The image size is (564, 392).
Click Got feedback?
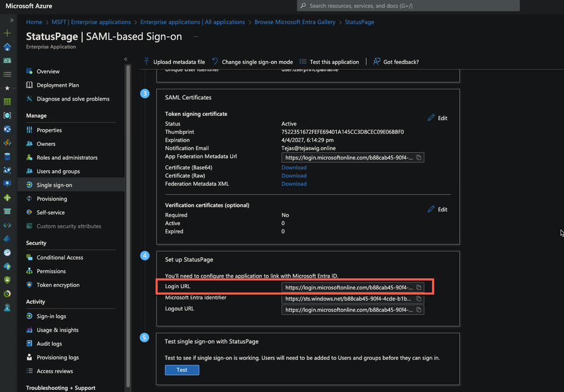click(396, 62)
